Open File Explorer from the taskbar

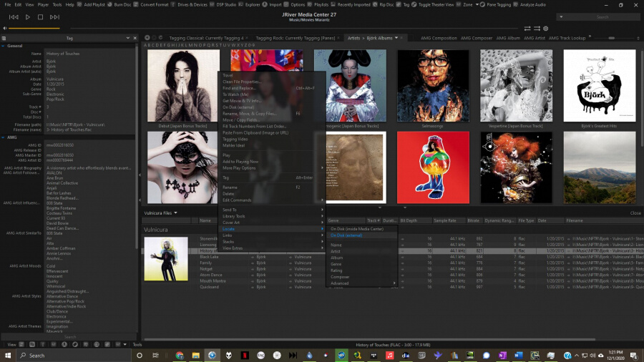[195, 356]
